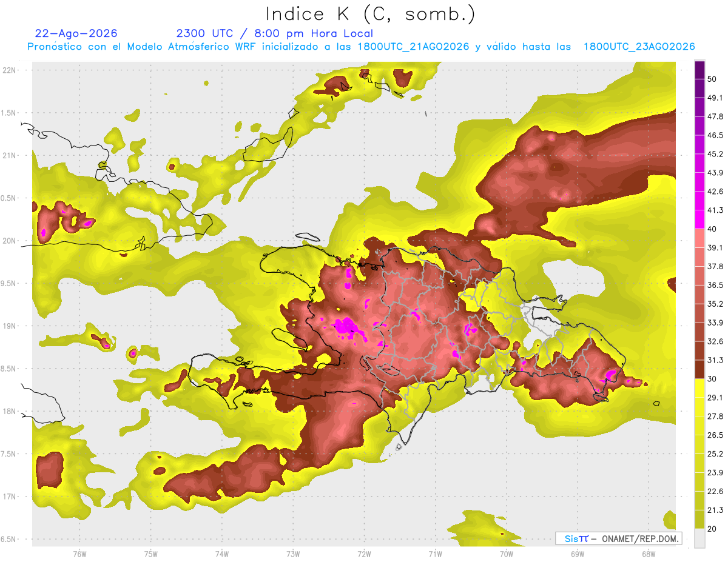The image size is (728, 562).
Task: Click the '73W' longitude axis label
Action: pyautogui.click(x=293, y=554)
